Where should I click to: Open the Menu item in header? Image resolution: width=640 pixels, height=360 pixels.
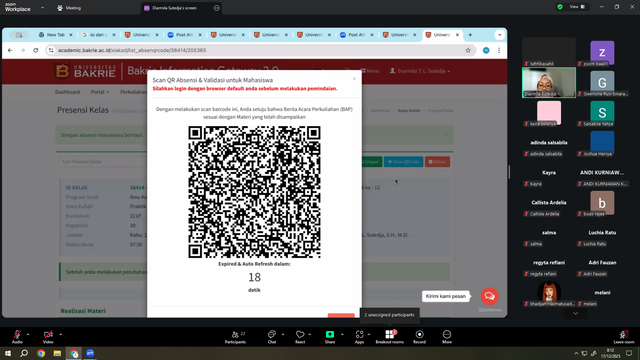tap(370, 71)
